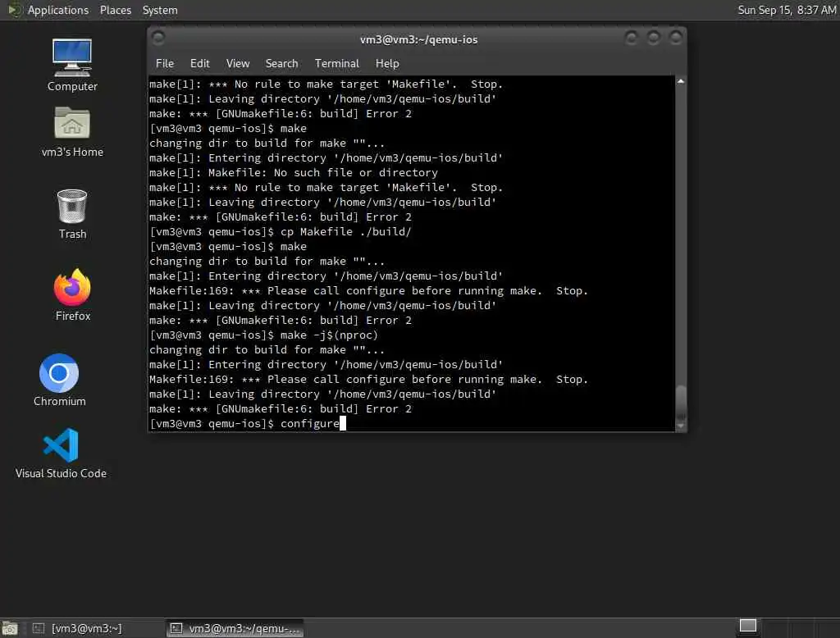Open the View menu in the terminal
This screenshot has height=638, width=840.
point(238,63)
